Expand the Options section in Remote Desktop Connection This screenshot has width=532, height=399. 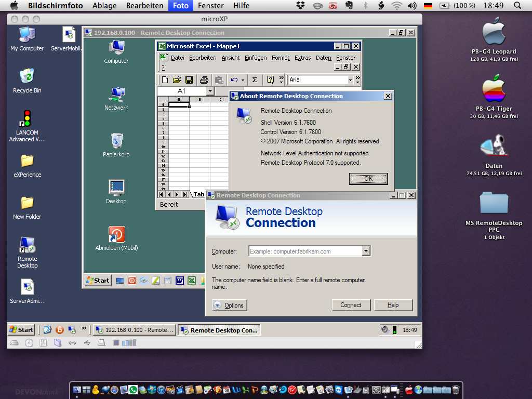coord(229,305)
